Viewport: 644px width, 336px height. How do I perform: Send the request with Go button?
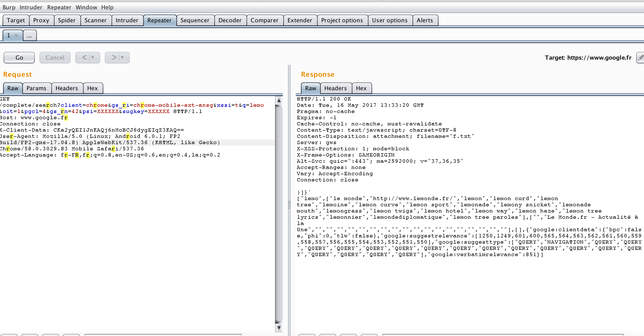pos(19,58)
